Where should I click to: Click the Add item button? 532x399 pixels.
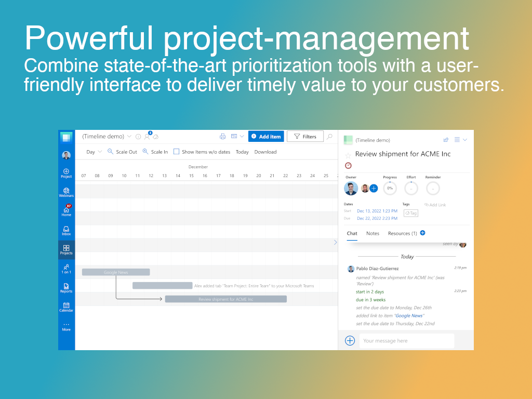coord(266,136)
